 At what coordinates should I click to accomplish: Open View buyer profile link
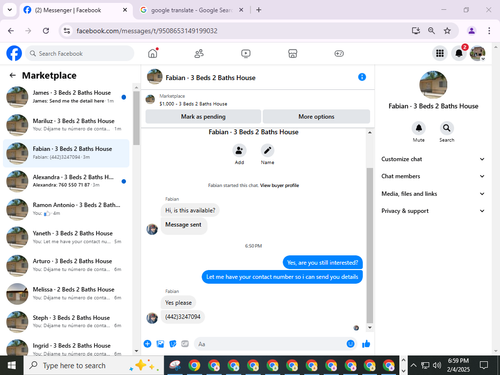point(279,185)
